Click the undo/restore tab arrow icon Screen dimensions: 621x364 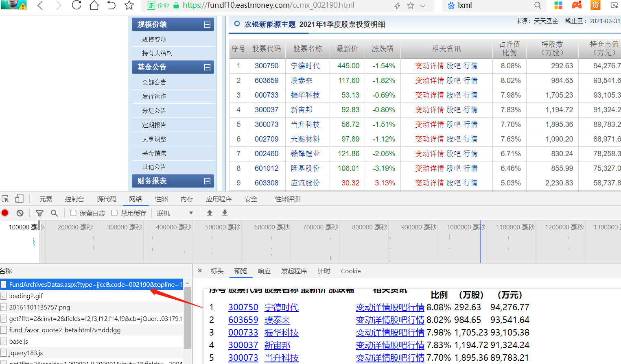click(112, 5)
